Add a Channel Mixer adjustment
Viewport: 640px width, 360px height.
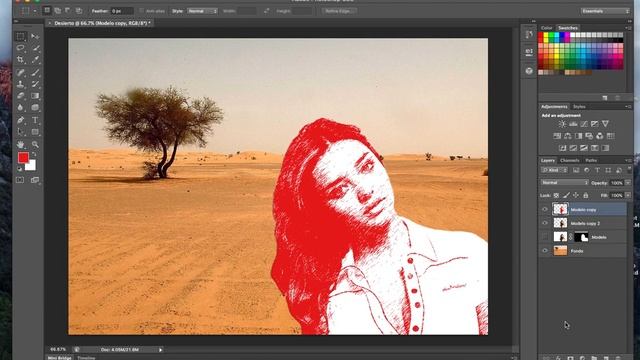pos(600,136)
